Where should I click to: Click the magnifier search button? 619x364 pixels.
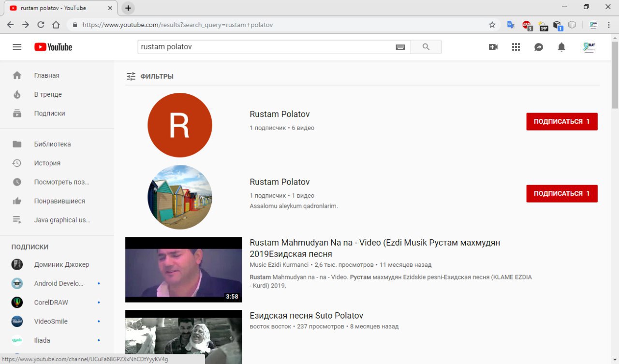coord(426,47)
